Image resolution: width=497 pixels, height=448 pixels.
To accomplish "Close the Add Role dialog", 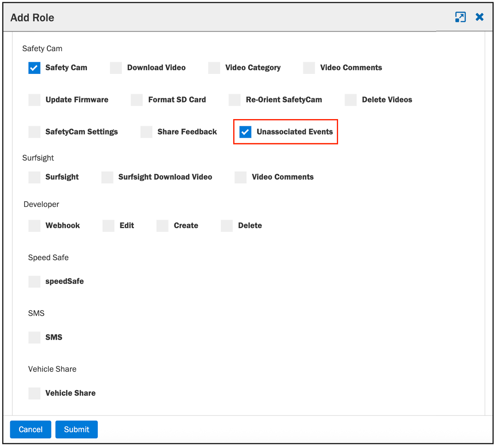I will click(x=479, y=17).
